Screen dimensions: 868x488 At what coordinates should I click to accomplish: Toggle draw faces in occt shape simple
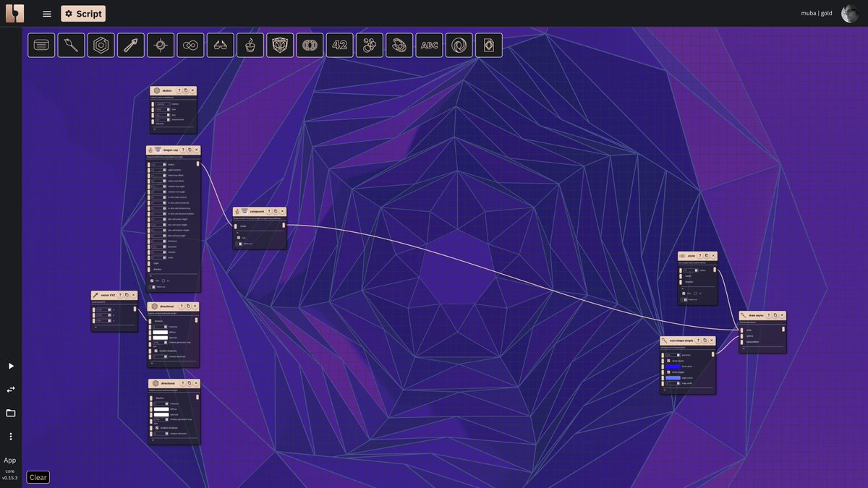click(668, 361)
